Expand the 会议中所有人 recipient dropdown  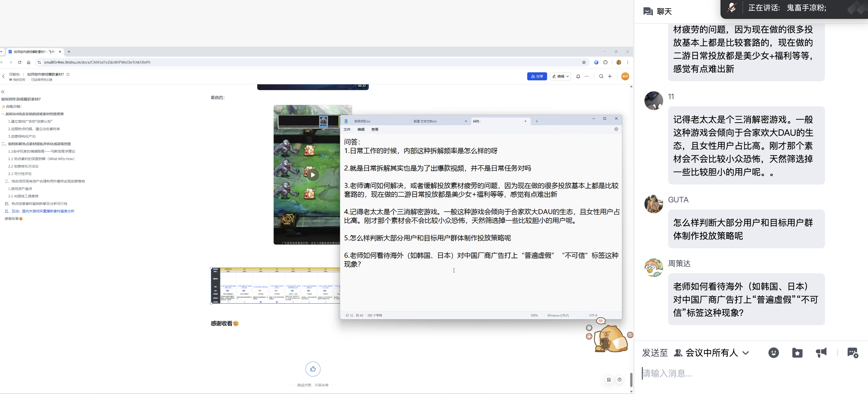(745, 353)
